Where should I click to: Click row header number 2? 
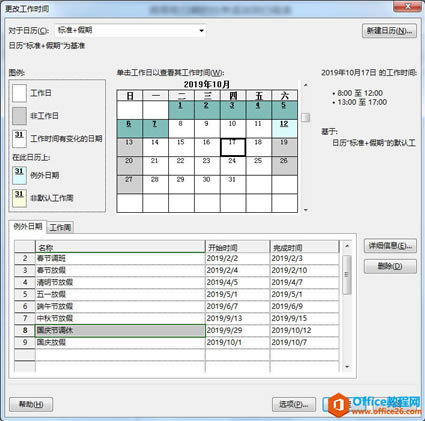pyautogui.click(x=25, y=259)
